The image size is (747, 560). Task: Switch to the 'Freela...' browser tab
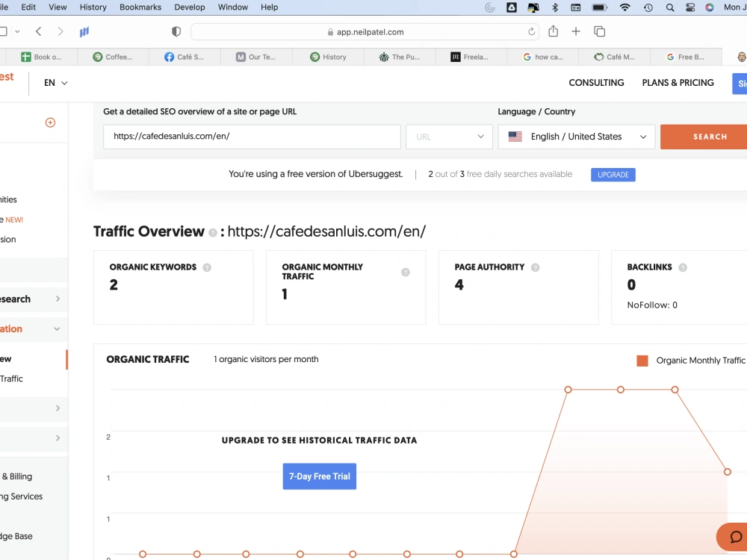coord(471,57)
